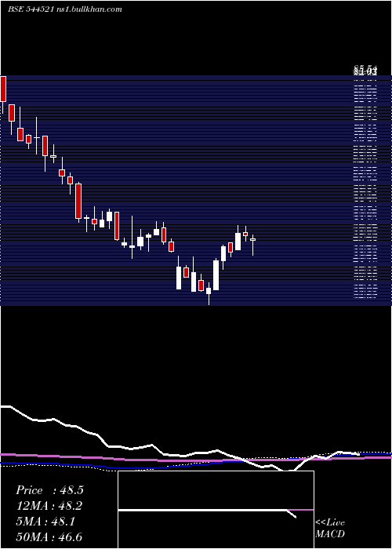Viewport: 392px width, 549px height.
Task: Click the '<<Live MACD' label
Action: pos(330,528)
